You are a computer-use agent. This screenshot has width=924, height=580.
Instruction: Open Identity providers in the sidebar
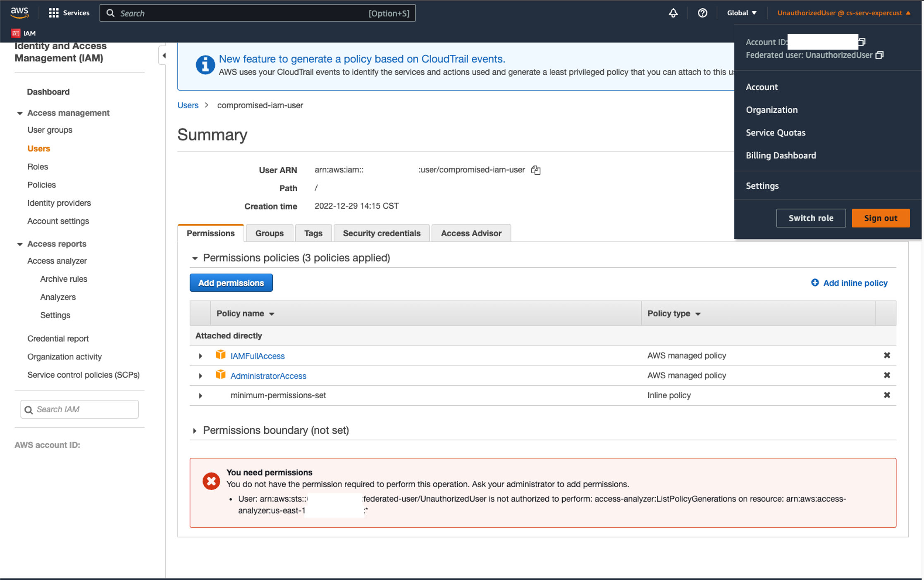click(x=59, y=203)
